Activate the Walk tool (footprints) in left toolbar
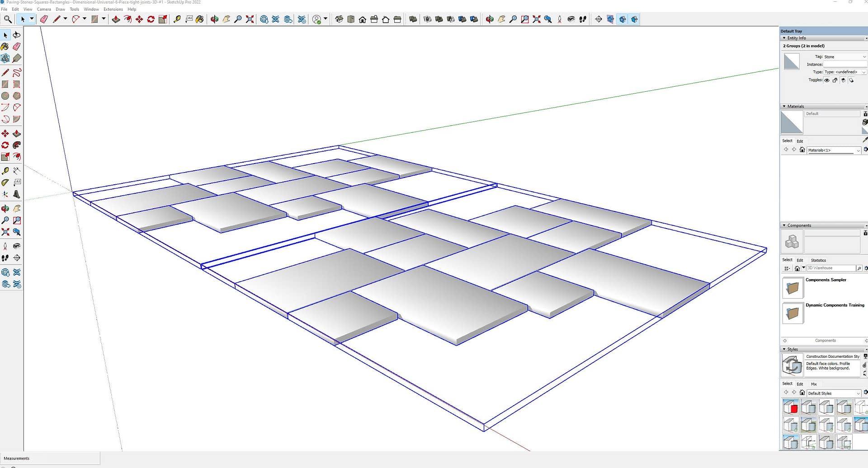This screenshot has width=868, height=468. pyautogui.click(x=5, y=258)
